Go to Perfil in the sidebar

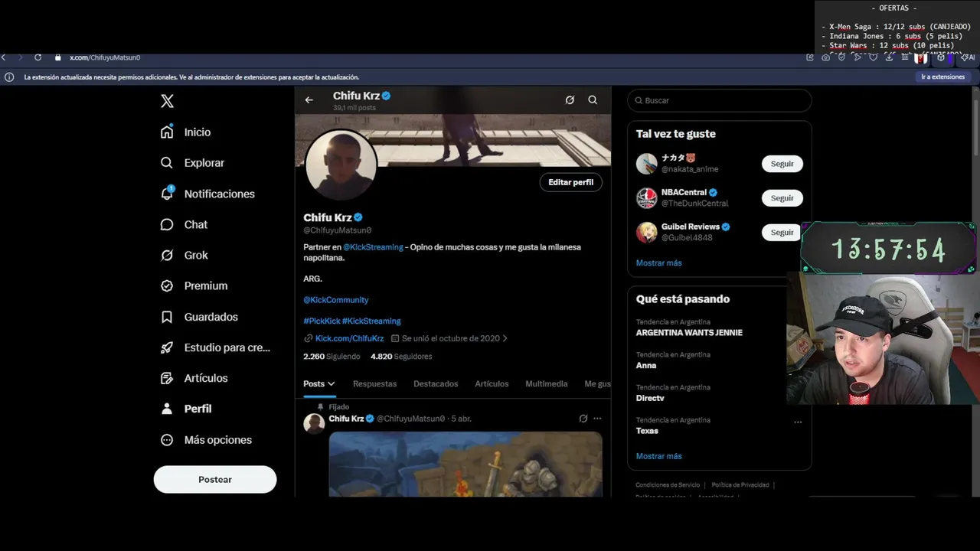(x=185, y=409)
